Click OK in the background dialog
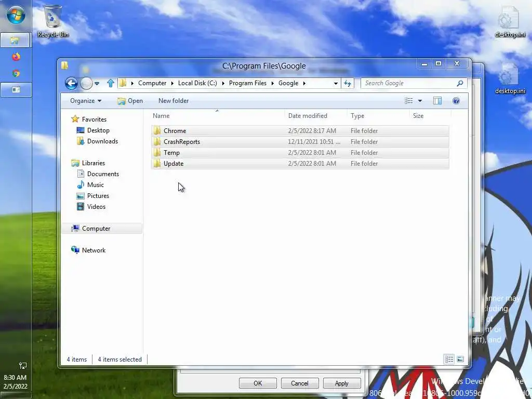Screen dimensions: 532x399 pyautogui.click(x=258, y=383)
